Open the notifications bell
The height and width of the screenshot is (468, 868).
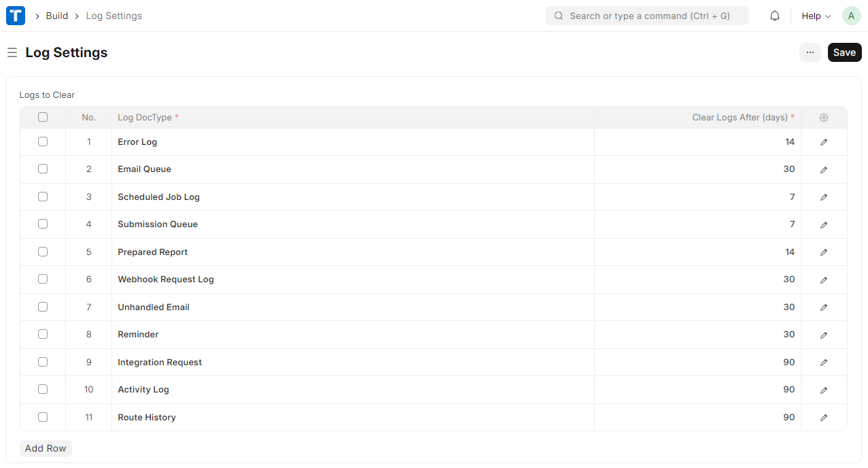point(775,16)
